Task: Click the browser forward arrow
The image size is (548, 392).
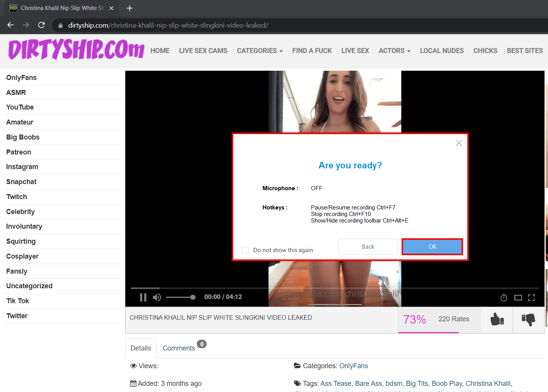Action: [x=26, y=25]
